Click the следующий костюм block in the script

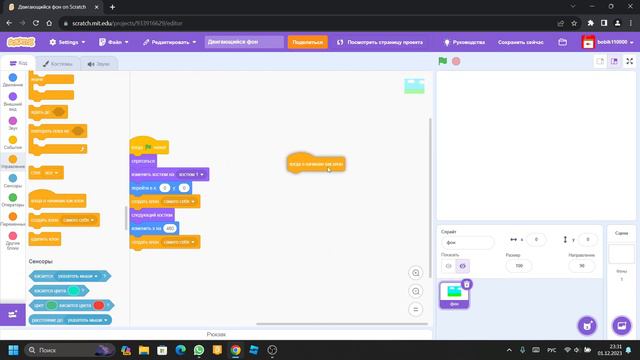click(152, 215)
